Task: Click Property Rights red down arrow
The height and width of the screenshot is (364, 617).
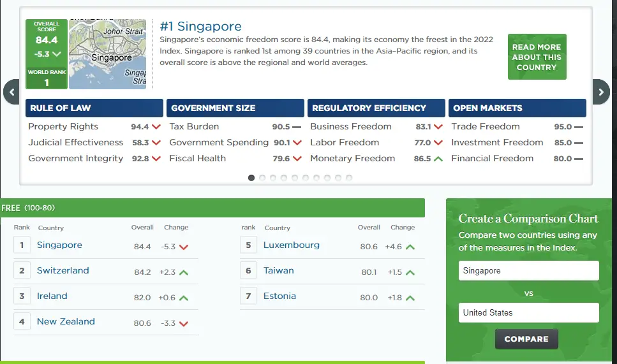Action: (x=156, y=127)
